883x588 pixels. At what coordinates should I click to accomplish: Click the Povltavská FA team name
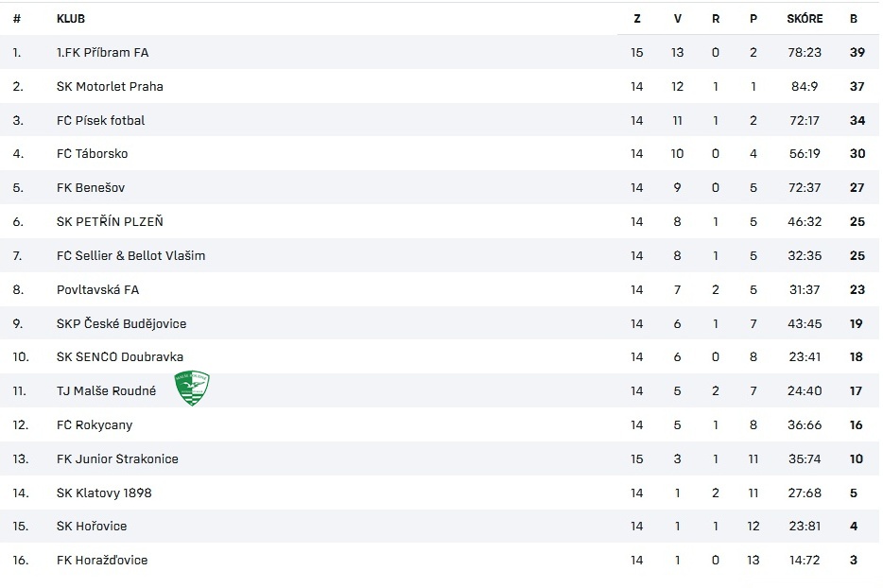[x=97, y=289]
